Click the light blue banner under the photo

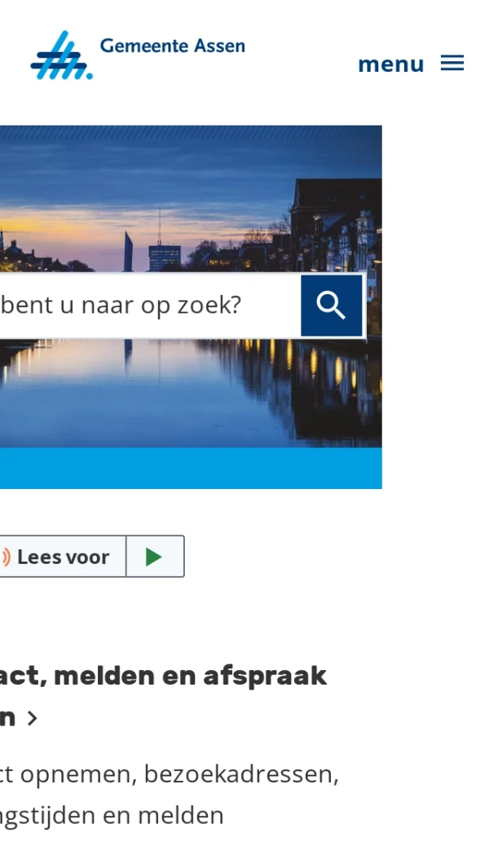click(191, 468)
